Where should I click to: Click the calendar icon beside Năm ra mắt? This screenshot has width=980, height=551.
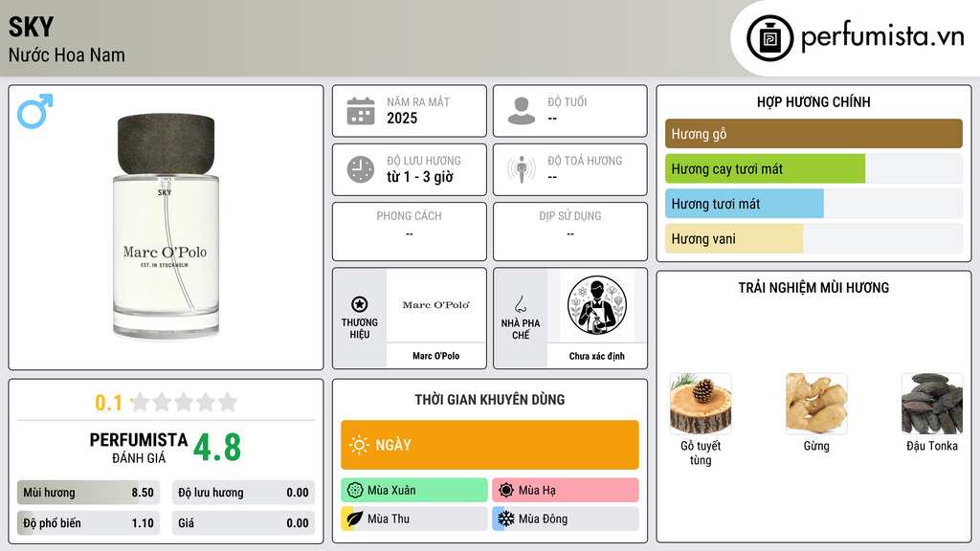[x=361, y=111]
